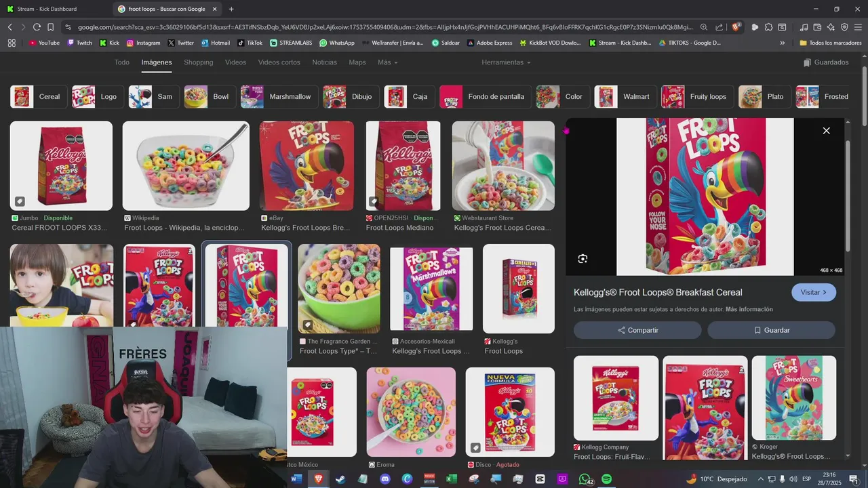Open CapCut from the taskbar
Viewport: 868px width, 488px height.
pyautogui.click(x=540, y=479)
